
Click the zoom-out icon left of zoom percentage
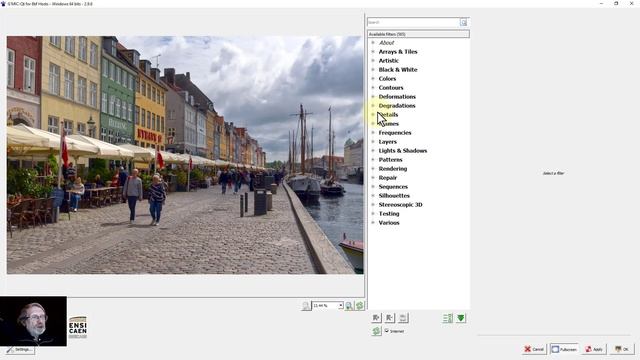[306, 306]
